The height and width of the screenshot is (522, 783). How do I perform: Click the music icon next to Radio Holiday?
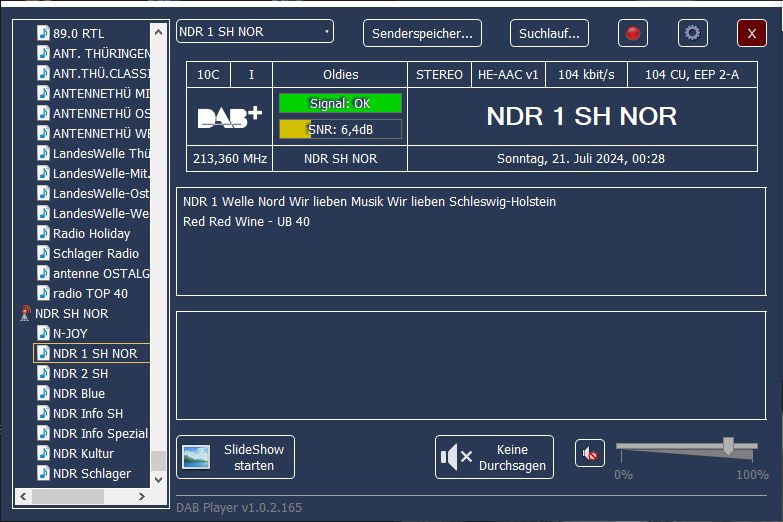[43, 233]
